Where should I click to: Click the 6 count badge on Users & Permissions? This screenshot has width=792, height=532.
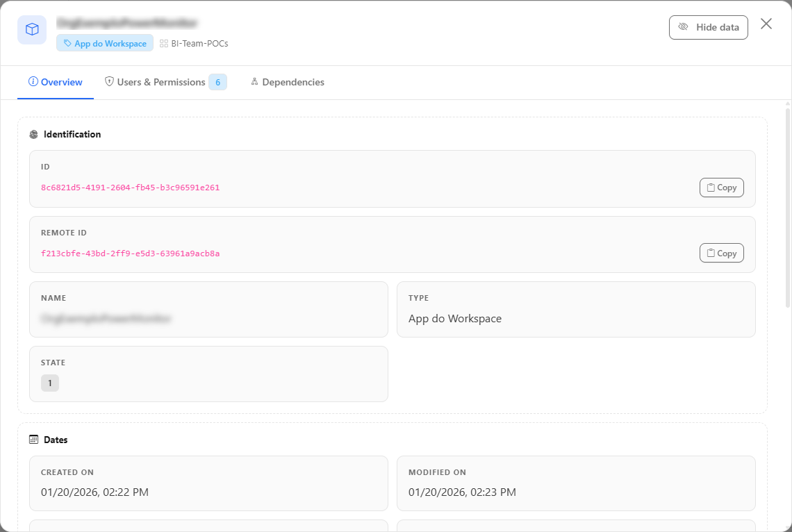coord(217,82)
